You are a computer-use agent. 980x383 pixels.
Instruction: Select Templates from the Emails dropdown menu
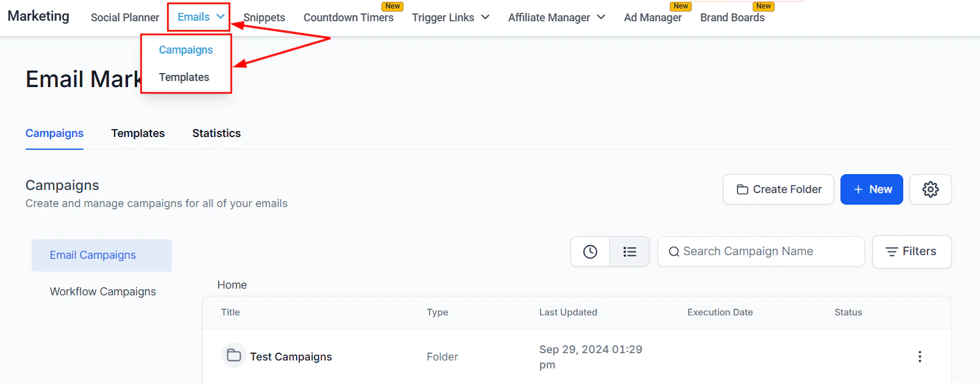pyautogui.click(x=184, y=77)
